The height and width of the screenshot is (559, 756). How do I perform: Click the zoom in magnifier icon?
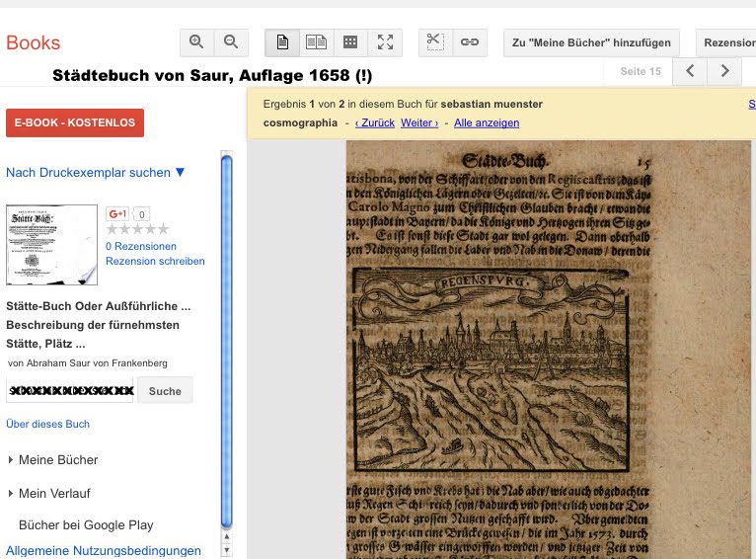point(196,42)
